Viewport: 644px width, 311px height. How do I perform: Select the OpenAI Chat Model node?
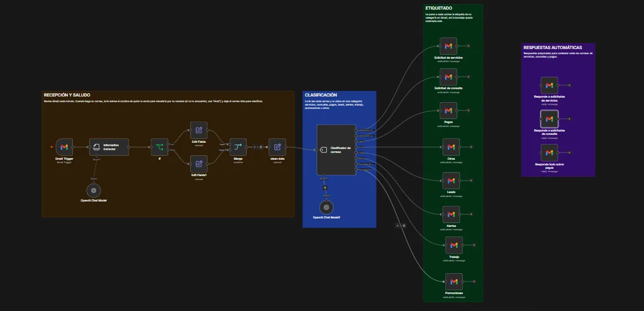pos(94,190)
